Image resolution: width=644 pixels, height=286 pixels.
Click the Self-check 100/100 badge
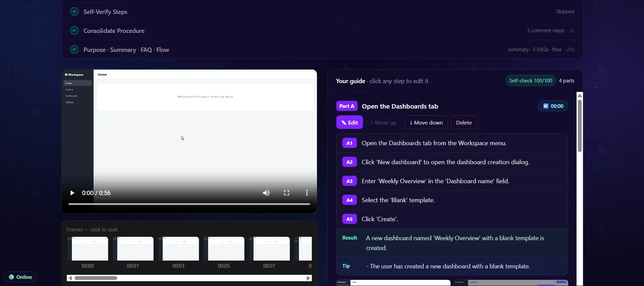point(530,81)
